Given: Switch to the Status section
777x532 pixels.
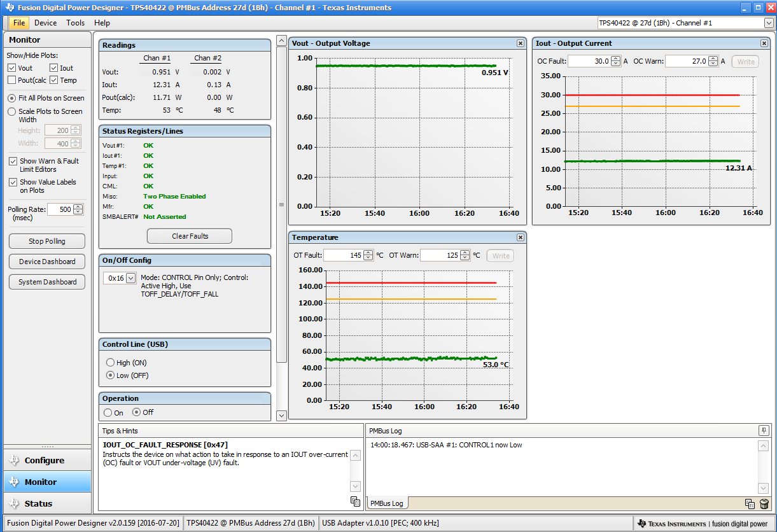Looking at the screenshot, I should (47, 503).
